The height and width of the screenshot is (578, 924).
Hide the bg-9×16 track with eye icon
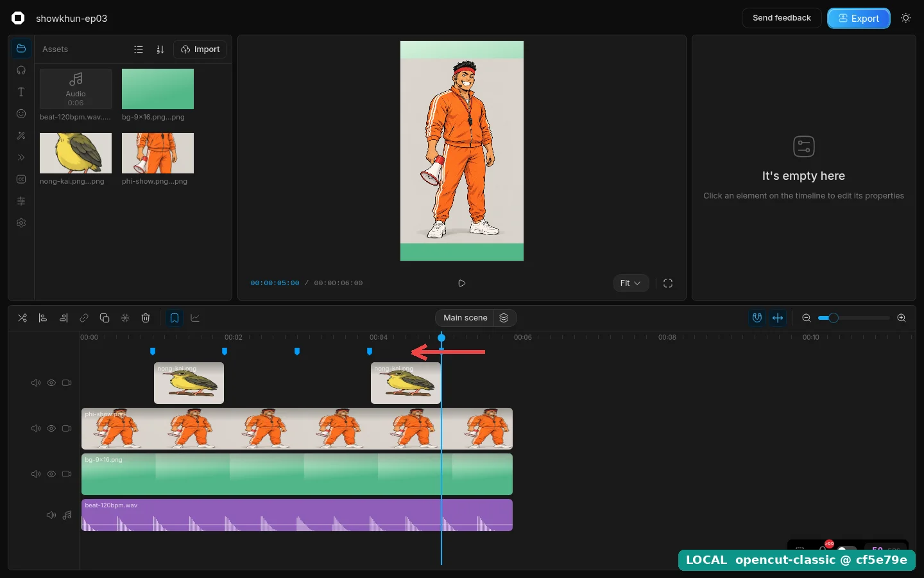(51, 474)
